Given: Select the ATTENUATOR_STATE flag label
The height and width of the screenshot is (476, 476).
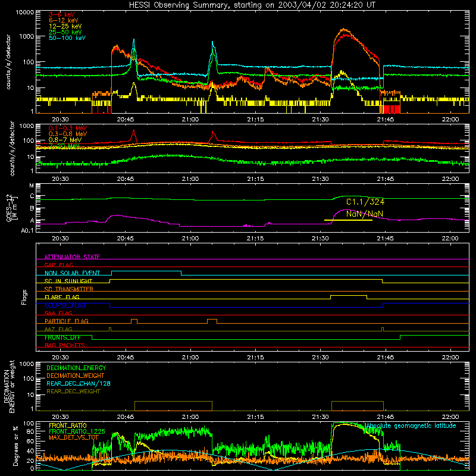Looking at the screenshot, I should click(x=72, y=257).
